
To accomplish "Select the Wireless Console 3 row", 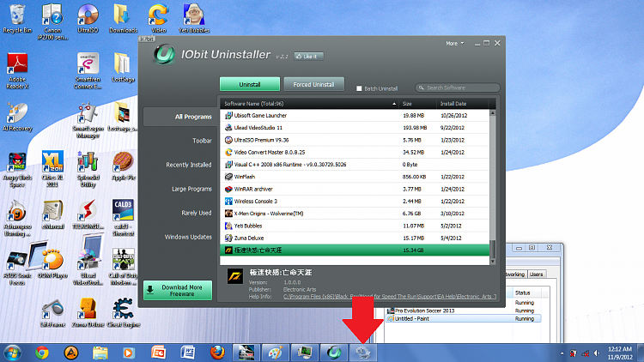I will pos(355,202).
